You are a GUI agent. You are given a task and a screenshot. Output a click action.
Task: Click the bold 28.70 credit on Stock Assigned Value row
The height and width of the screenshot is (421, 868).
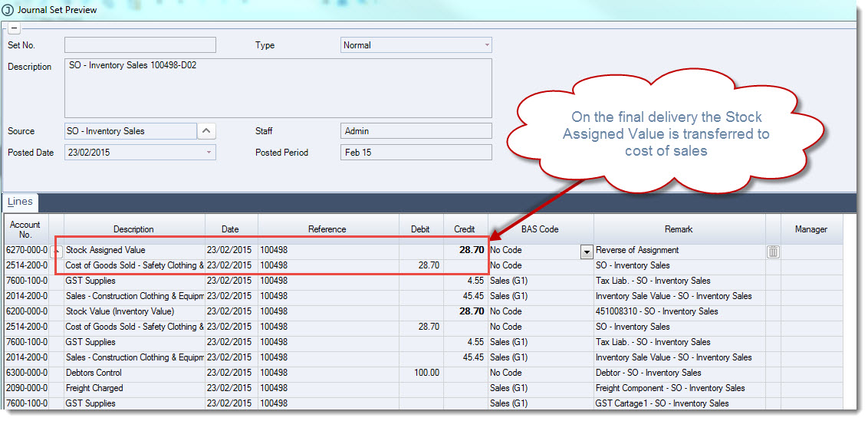[x=465, y=251]
